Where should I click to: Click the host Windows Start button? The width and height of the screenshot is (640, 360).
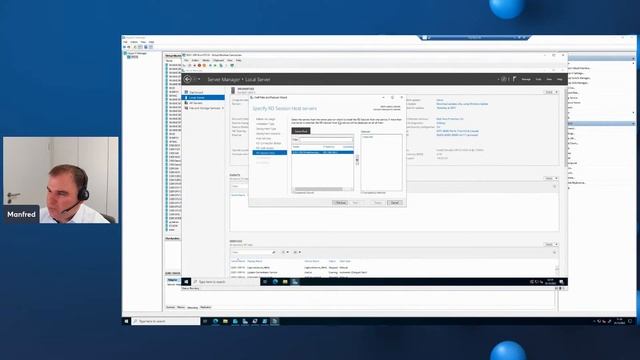[127, 321]
